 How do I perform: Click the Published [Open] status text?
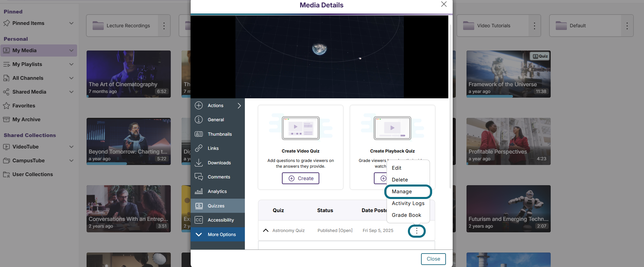[x=335, y=231]
